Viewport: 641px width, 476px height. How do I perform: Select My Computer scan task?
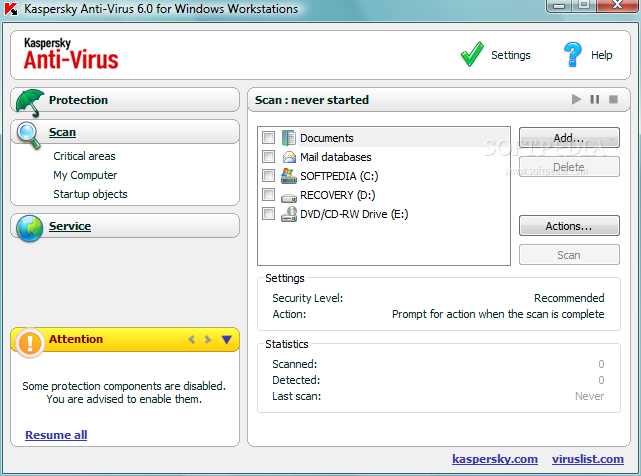click(85, 175)
